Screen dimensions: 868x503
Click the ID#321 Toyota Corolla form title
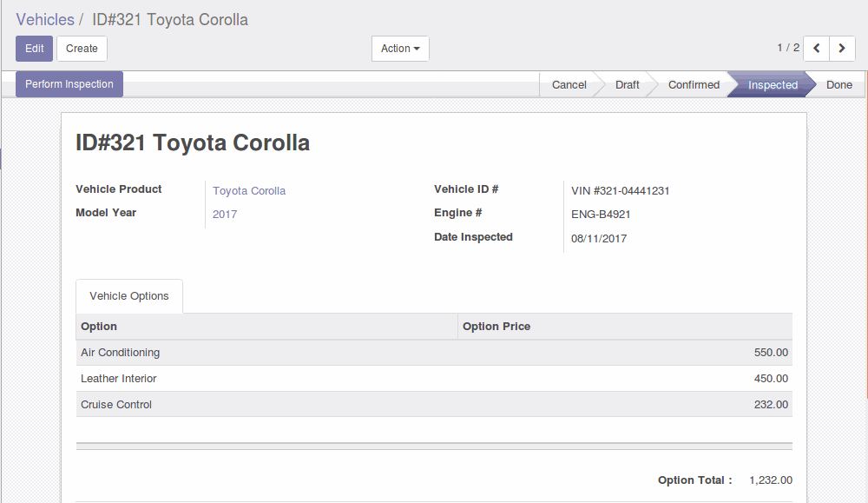click(193, 142)
